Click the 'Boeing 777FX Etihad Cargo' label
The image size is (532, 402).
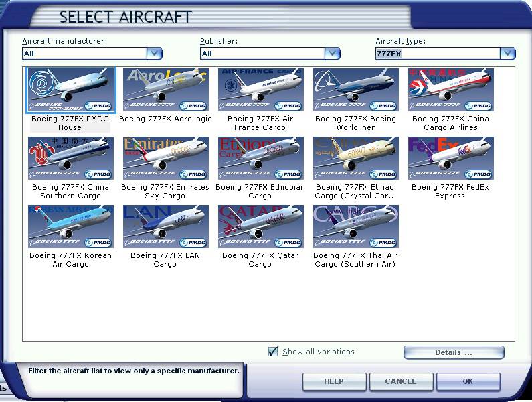pos(355,192)
